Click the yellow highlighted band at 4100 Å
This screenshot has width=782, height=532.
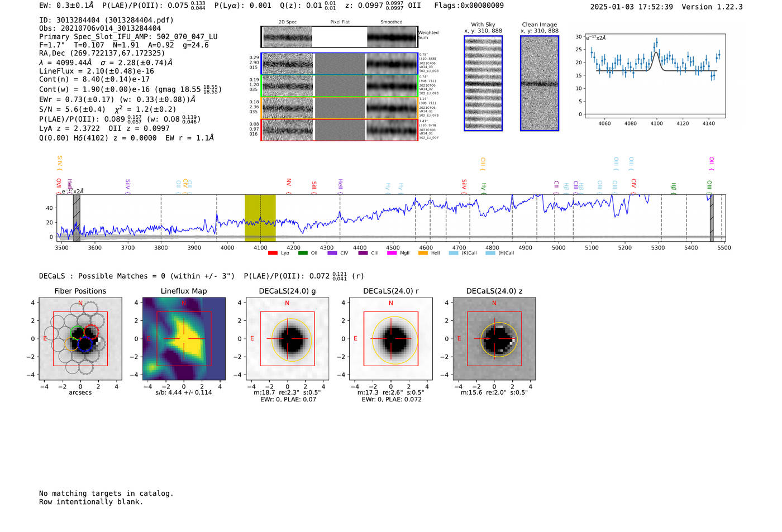point(260,218)
